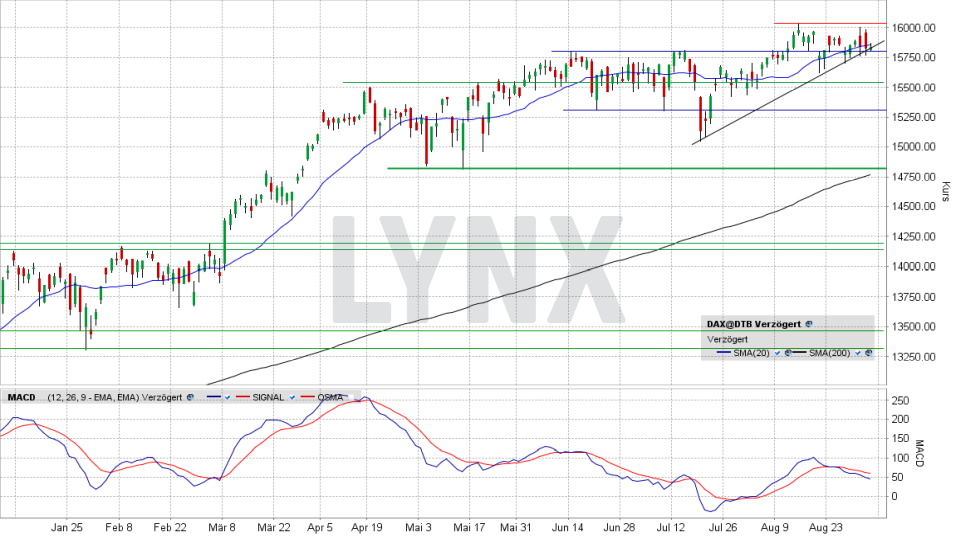Click the vertical Kurs axis title
960x540 pixels.
click(946, 192)
